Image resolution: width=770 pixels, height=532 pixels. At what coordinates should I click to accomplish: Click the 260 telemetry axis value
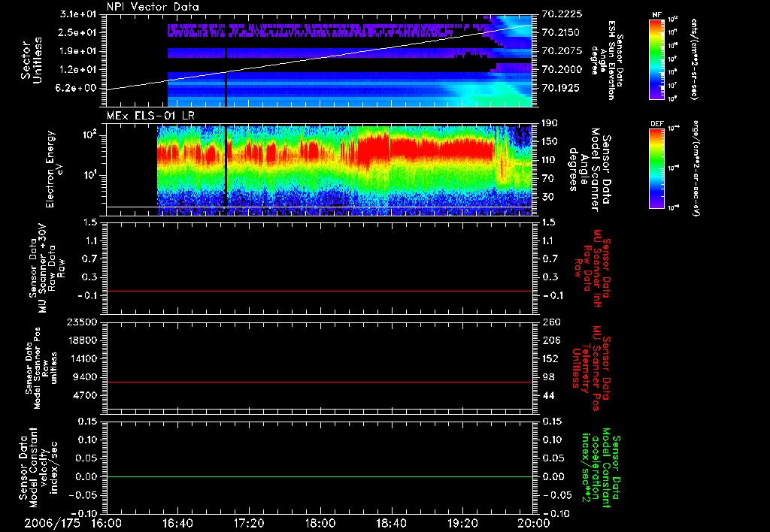tap(551, 322)
